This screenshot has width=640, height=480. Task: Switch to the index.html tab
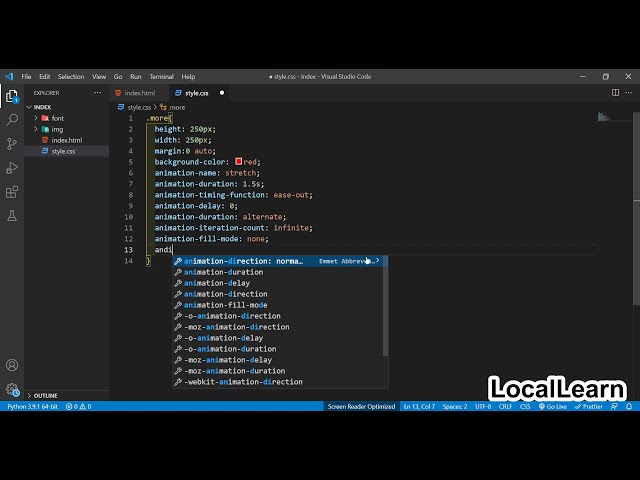point(139,93)
